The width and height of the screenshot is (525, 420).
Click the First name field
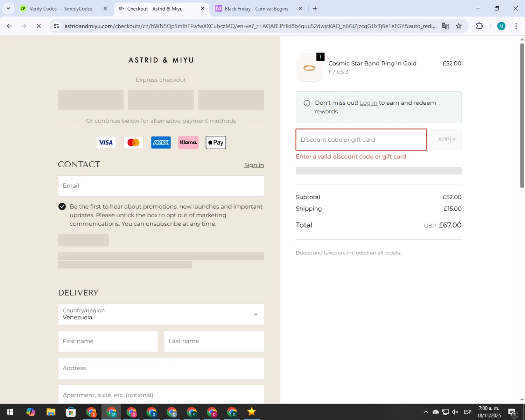pos(108,341)
